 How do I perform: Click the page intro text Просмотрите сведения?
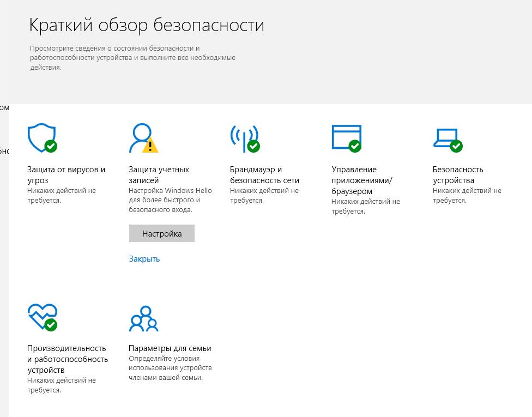[x=132, y=58]
